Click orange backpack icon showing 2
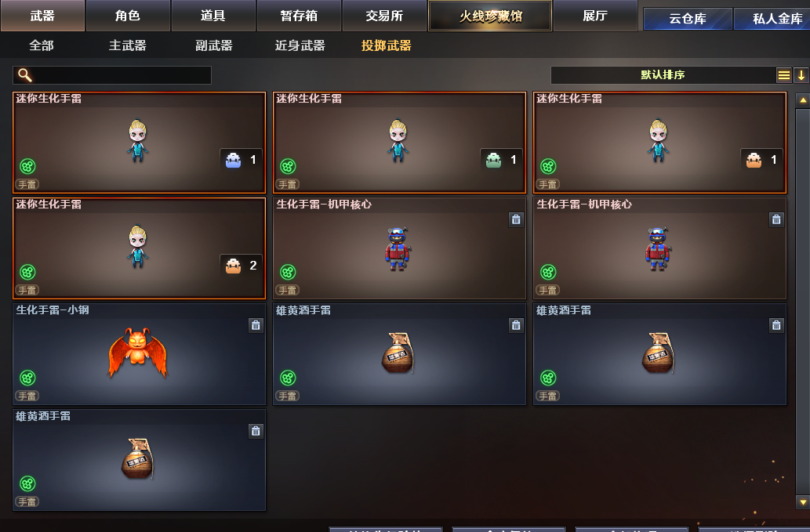The height and width of the screenshot is (532, 810). coord(234,266)
